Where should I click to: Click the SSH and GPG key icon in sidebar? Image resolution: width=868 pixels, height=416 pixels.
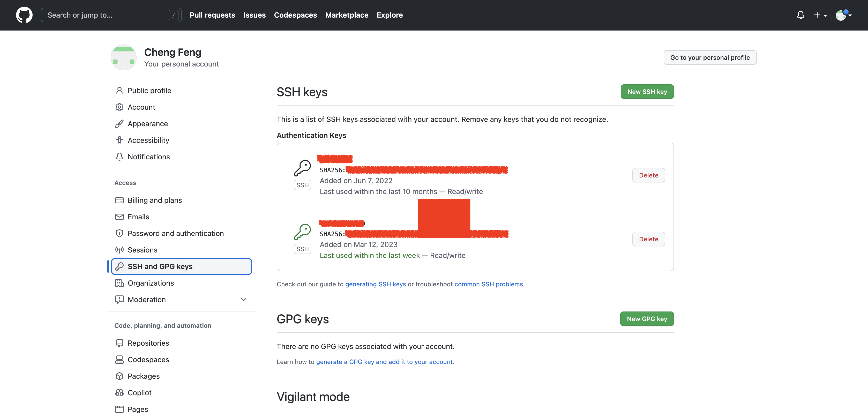coord(119,266)
